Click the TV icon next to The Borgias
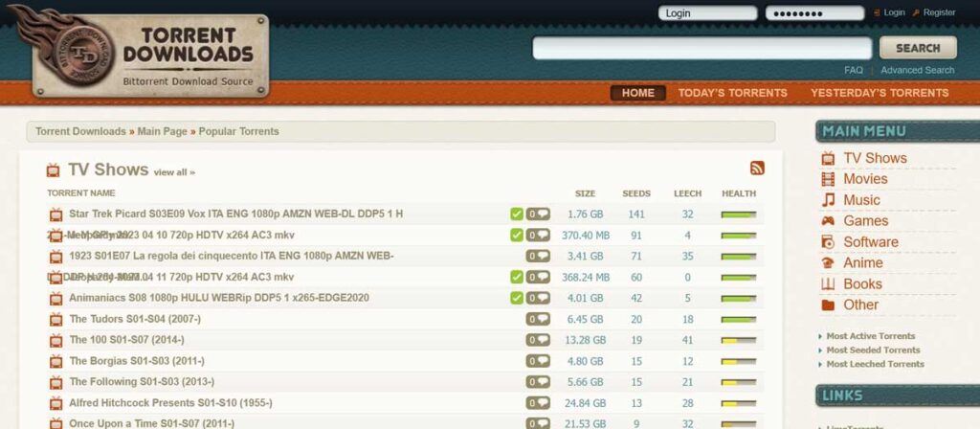Image resolution: width=980 pixels, height=429 pixels. click(56, 361)
